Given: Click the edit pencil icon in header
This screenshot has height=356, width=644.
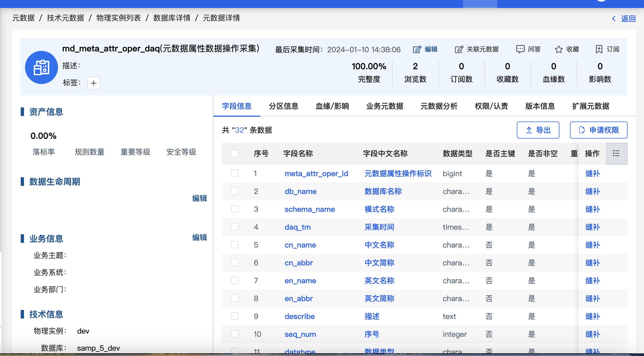Looking at the screenshot, I should [x=417, y=49].
